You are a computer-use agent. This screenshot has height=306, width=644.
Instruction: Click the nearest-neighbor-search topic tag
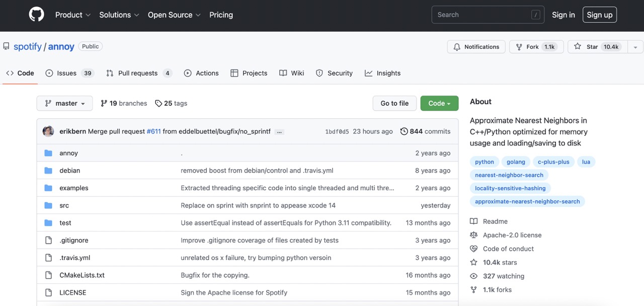pos(509,175)
